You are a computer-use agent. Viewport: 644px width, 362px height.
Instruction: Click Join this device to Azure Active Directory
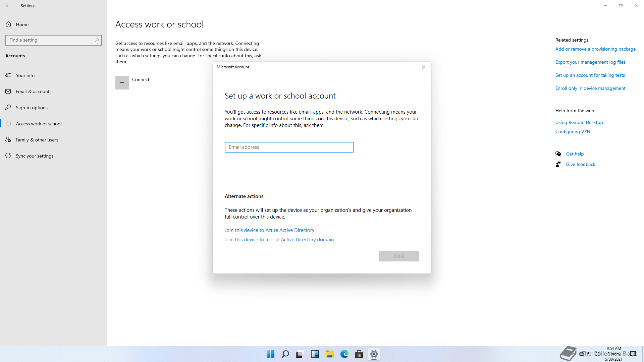coord(269,230)
